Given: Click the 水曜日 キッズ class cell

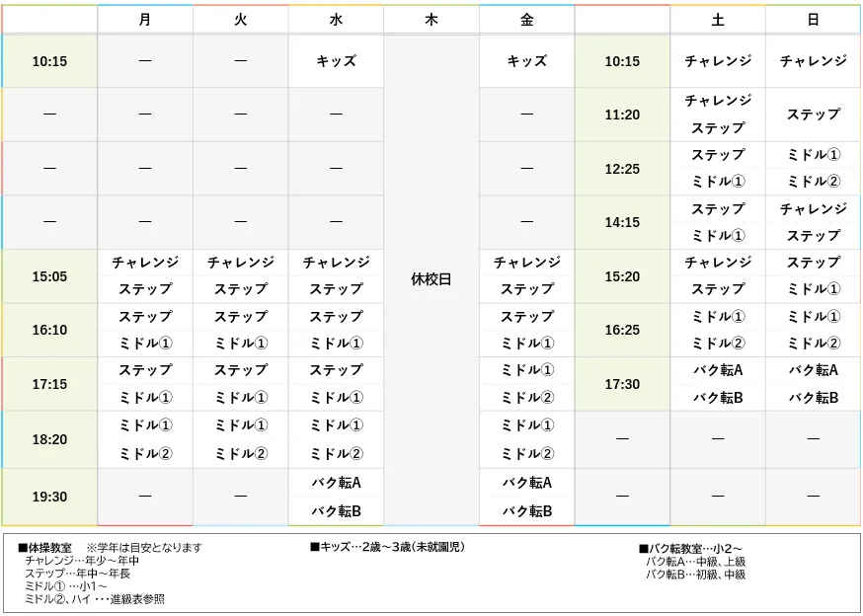Looking at the screenshot, I should pos(335,61).
